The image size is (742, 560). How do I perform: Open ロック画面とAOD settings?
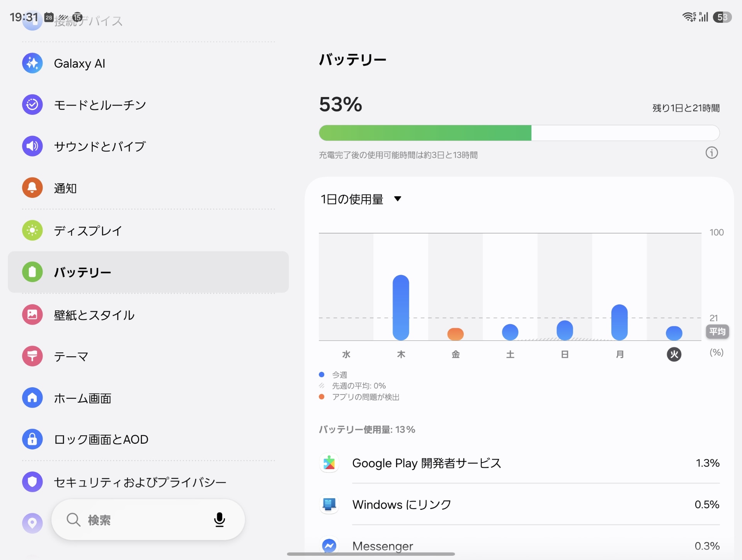click(x=148, y=439)
